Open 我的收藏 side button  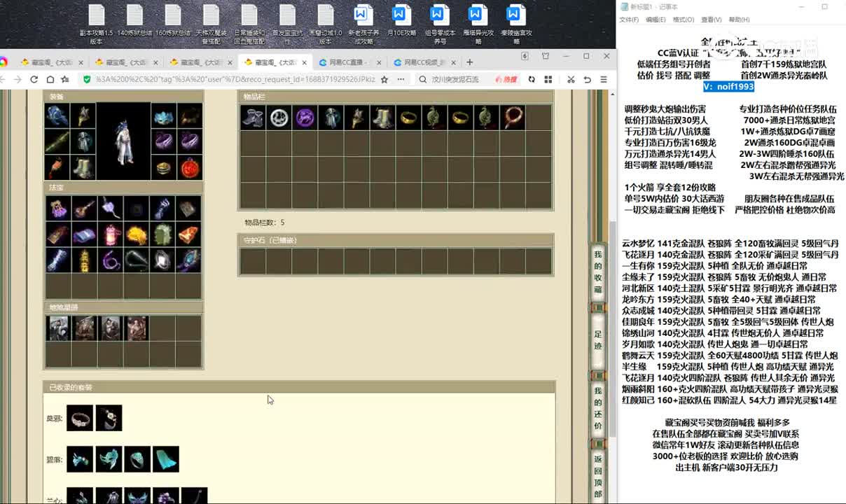(597, 272)
